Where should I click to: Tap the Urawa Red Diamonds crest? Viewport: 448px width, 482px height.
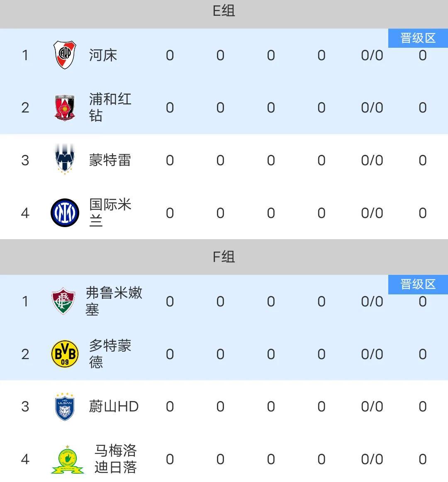pos(65,108)
